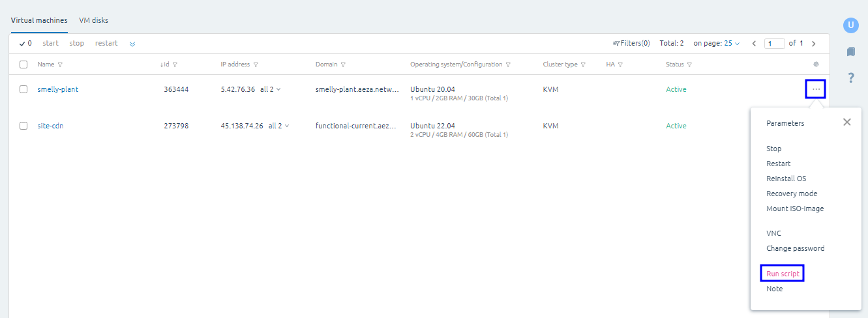Expand more bulk actions chevron
The height and width of the screenshot is (318, 868).
tap(132, 44)
